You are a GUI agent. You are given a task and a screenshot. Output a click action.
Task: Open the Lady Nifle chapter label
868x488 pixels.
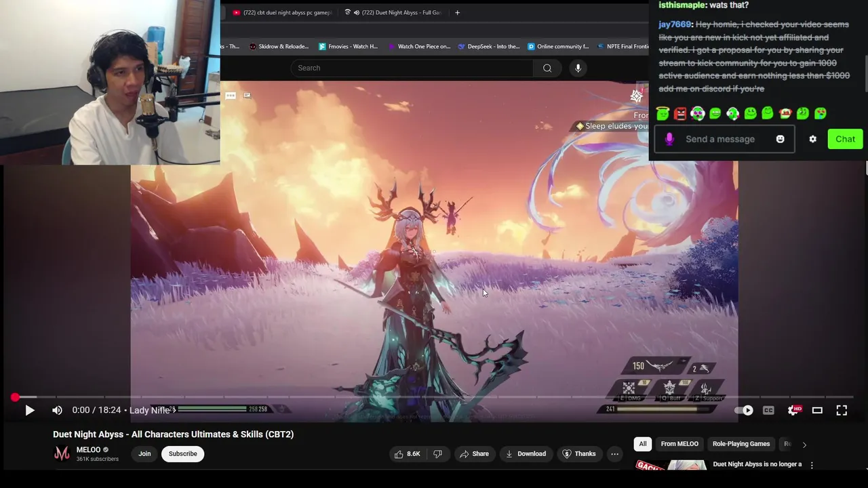(x=152, y=410)
